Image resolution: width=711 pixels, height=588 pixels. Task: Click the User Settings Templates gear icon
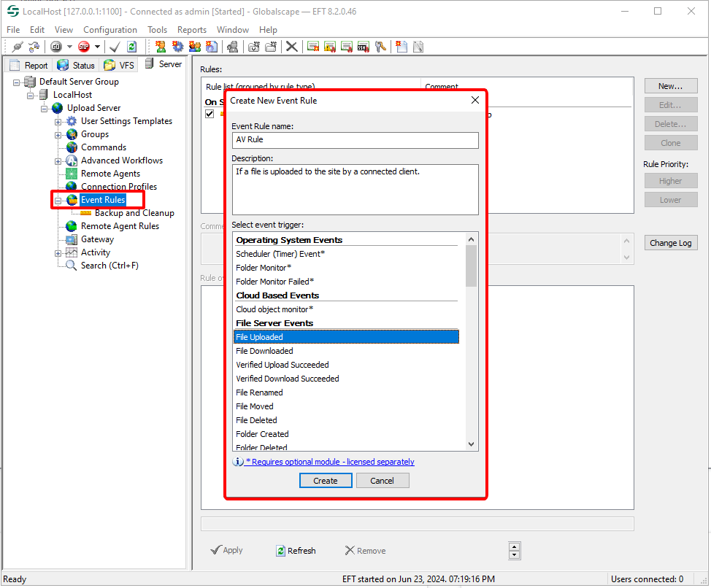pos(72,121)
